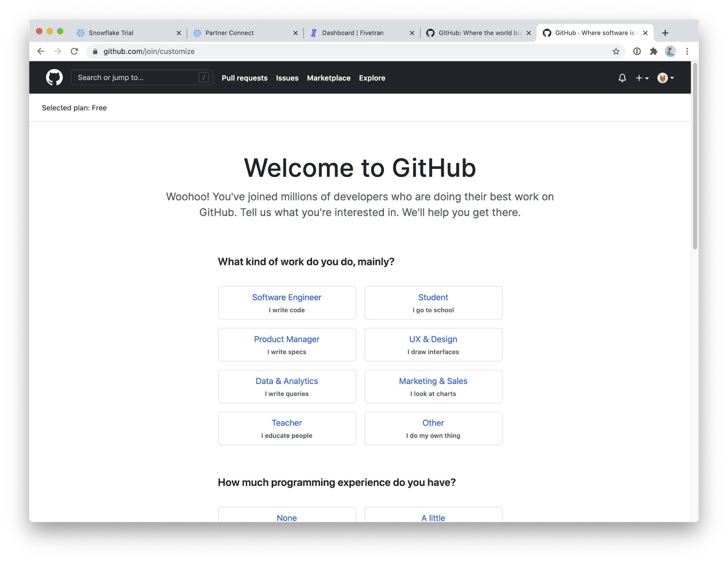
Task: Click the GitHub Octocat logo
Action: (54, 78)
